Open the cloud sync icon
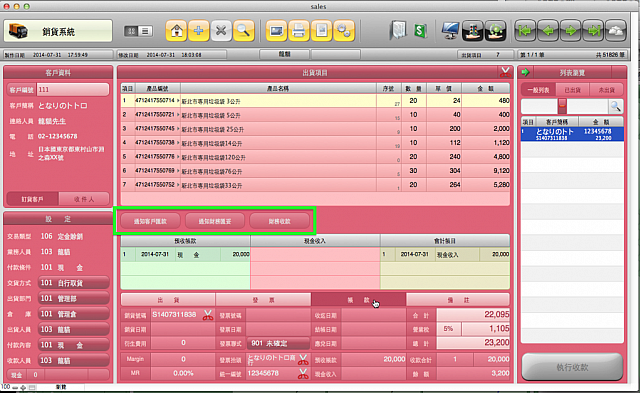The height and width of the screenshot is (393, 640). pos(616,31)
